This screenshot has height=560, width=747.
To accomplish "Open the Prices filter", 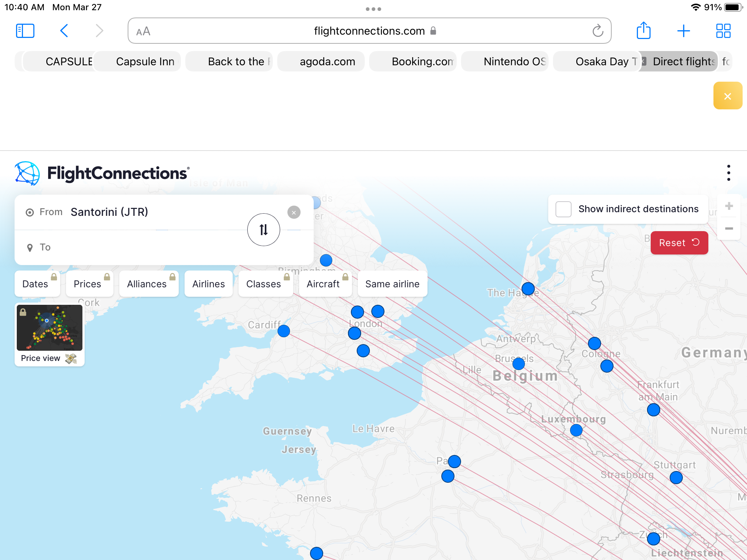I will (89, 284).
